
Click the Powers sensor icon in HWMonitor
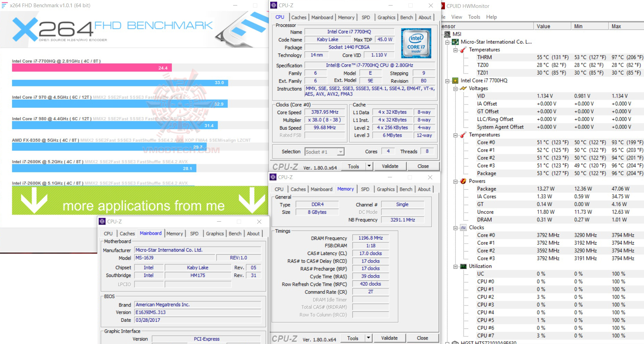tap(464, 181)
